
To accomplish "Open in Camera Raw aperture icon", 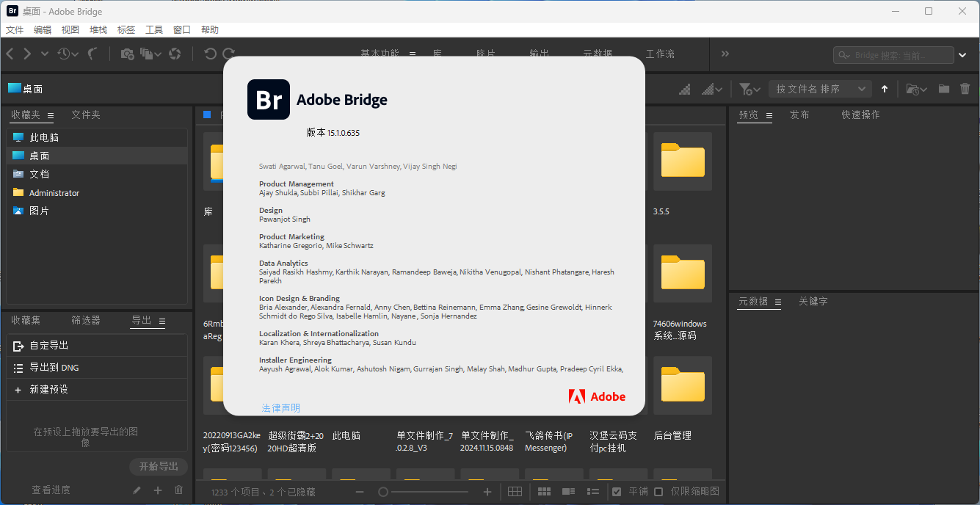I will click(x=175, y=54).
